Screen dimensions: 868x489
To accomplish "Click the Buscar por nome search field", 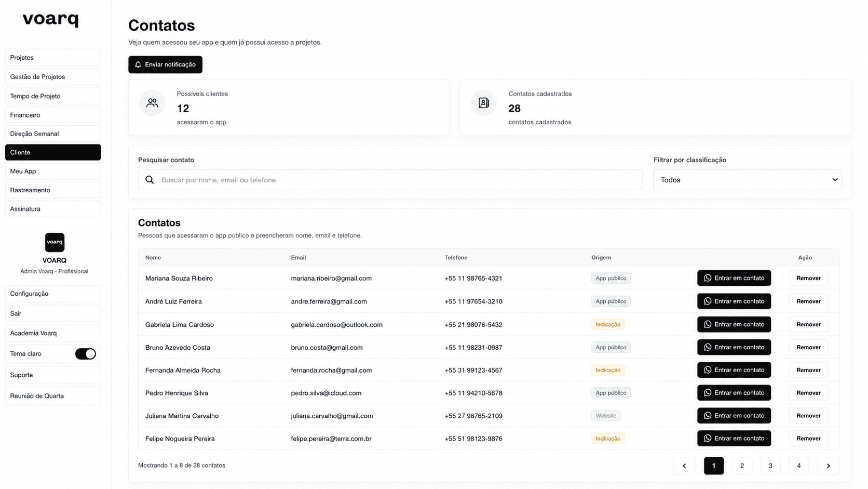I will pyautogui.click(x=390, y=180).
